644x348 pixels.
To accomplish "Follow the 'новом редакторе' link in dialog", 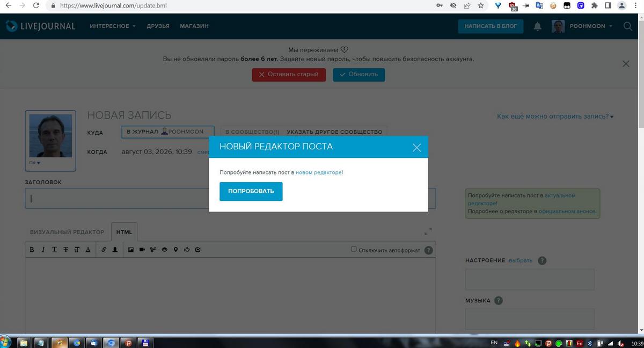I will point(318,172).
